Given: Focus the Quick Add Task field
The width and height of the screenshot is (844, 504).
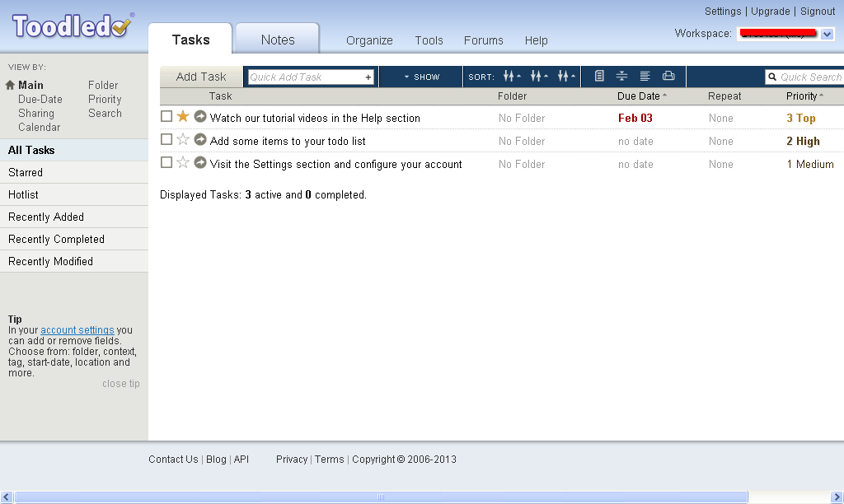Looking at the screenshot, I should [311, 77].
